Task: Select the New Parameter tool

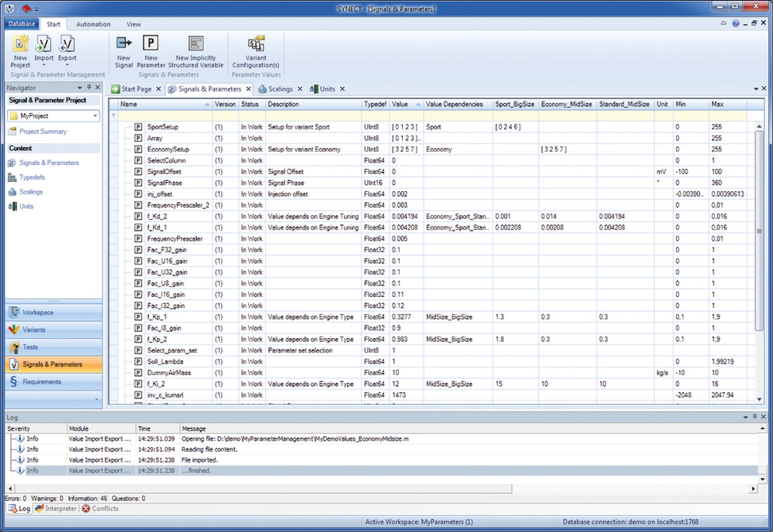Action: pos(151,53)
